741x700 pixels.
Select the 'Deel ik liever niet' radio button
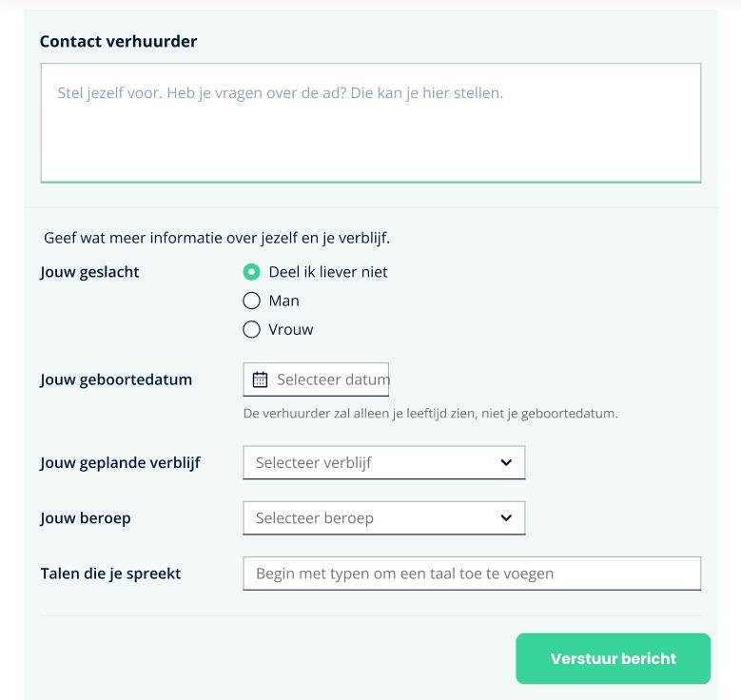(x=251, y=272)
